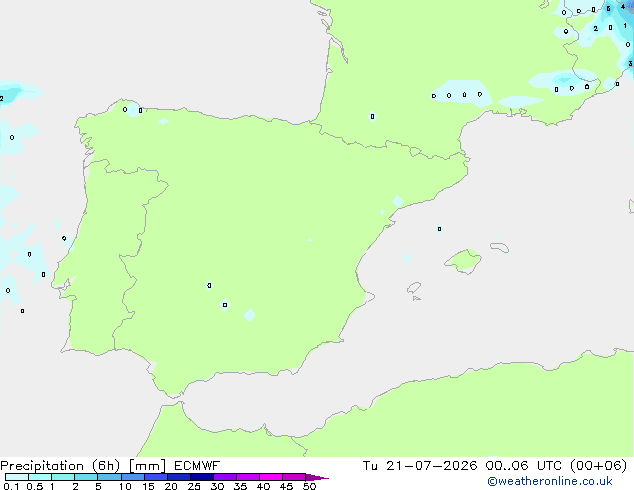This screenshot has height=490, width=634.
Task: Click the over-50 arrow tip on the legend
Action: (317, 477)
